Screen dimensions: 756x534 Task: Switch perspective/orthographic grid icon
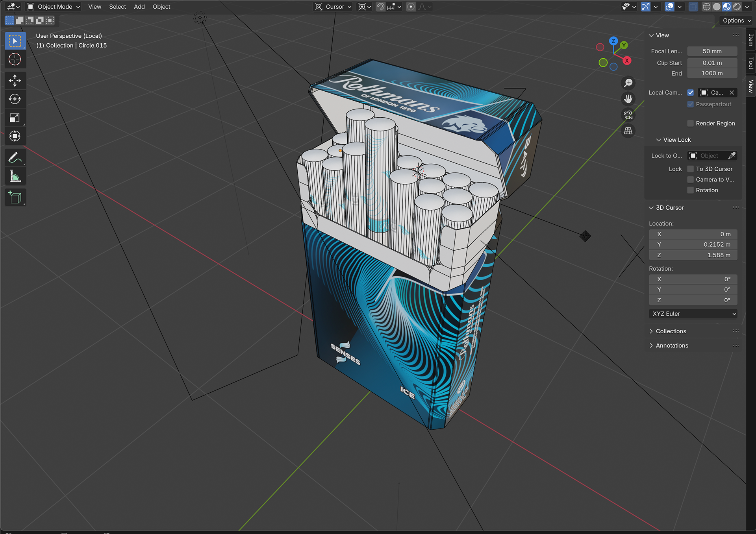[628, 131]
